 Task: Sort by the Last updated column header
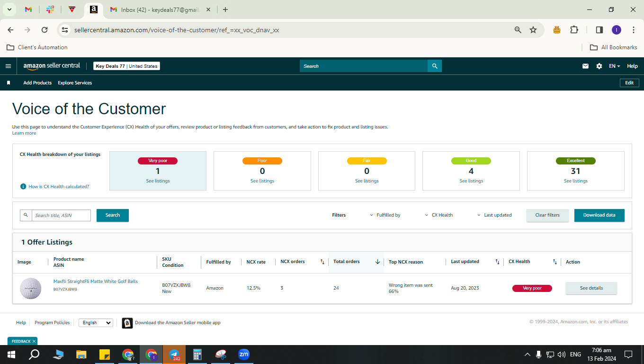point(497,262)
